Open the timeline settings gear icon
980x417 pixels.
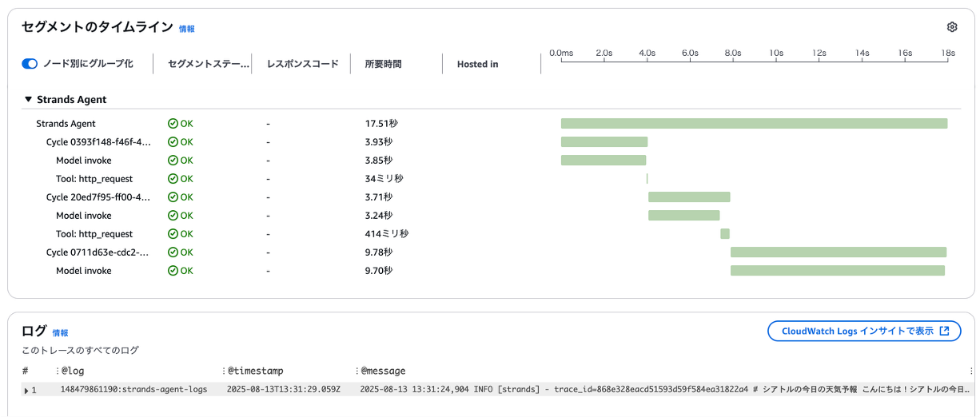click(x=951, y=27)
